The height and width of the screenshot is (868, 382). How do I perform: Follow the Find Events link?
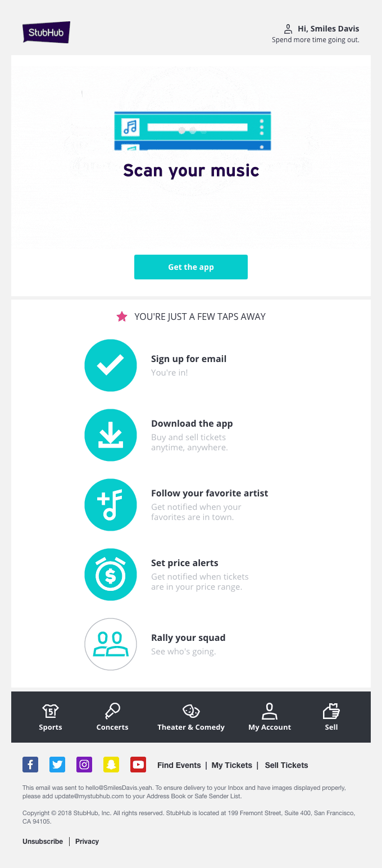(x=179, y=765)
